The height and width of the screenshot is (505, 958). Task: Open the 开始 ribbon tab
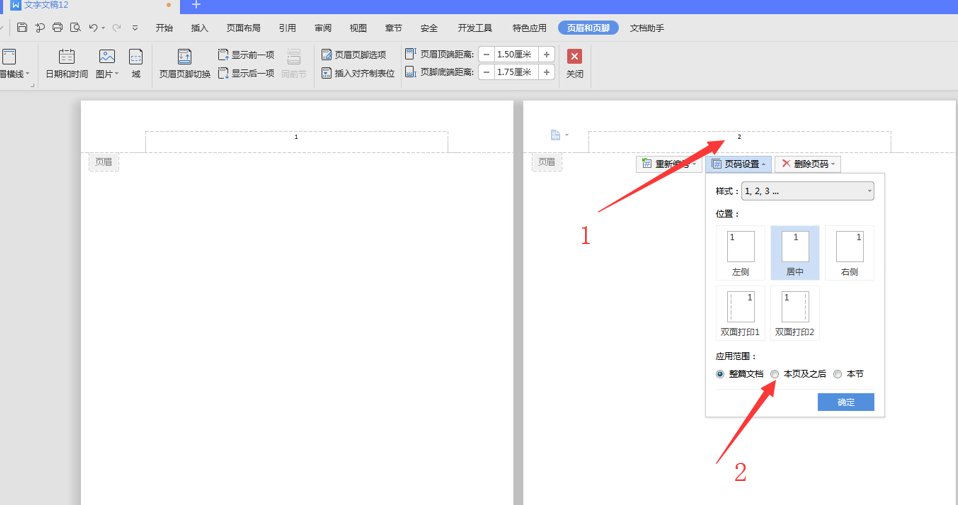click(x=164, y=28)
